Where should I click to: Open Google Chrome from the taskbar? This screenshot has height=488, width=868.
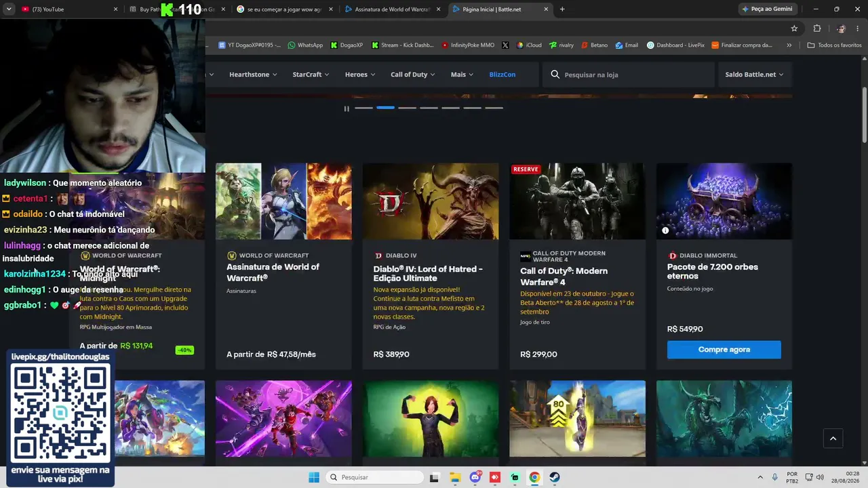click(534, 477)
